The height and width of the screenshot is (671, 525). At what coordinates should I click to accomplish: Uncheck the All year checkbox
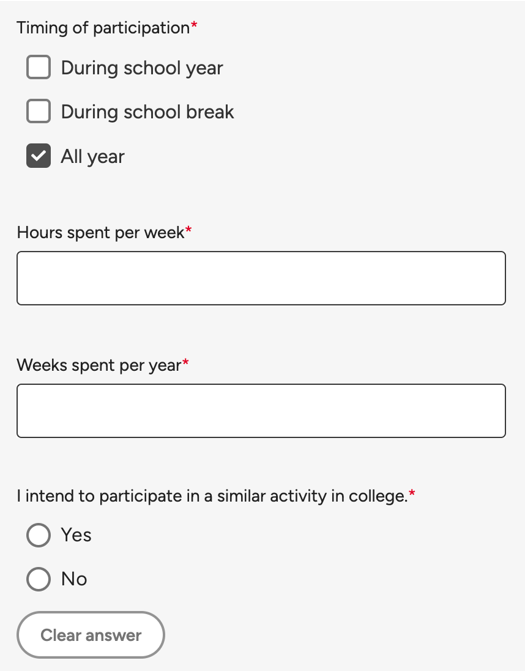[39, 156]
